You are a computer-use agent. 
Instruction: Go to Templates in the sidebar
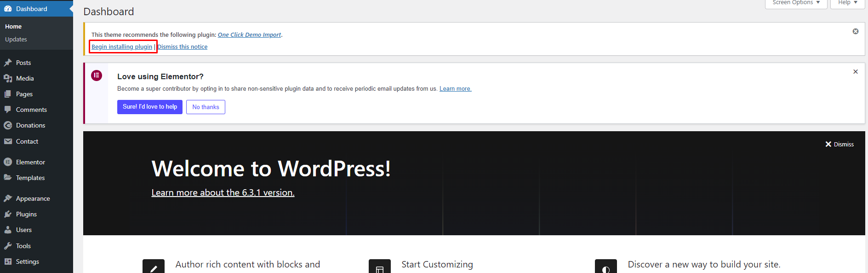click(30, 178)
